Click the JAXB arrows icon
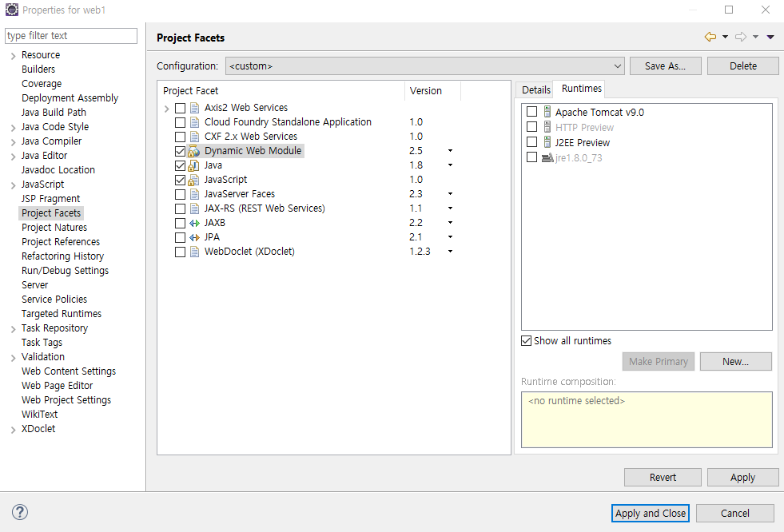The width and height of the screenshot is (784, 532). point(194,223)
